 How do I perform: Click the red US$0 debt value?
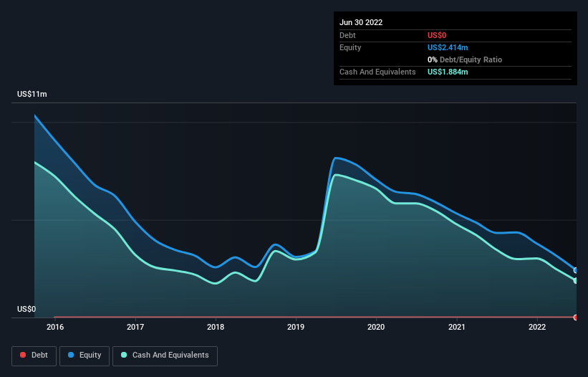tap(437, 35)
